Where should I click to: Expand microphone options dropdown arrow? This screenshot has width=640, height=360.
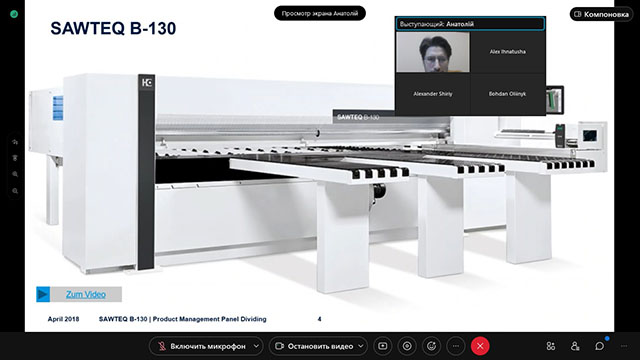pos(256,346)
